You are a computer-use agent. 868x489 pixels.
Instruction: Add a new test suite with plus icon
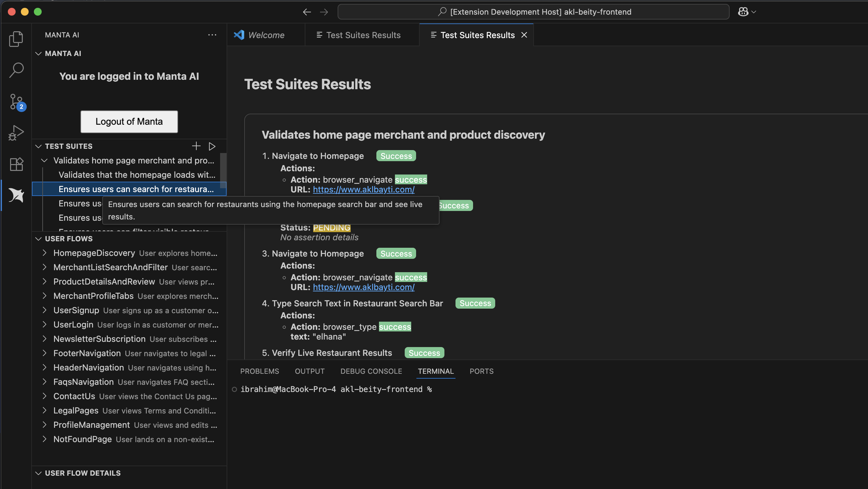point(196,146)
